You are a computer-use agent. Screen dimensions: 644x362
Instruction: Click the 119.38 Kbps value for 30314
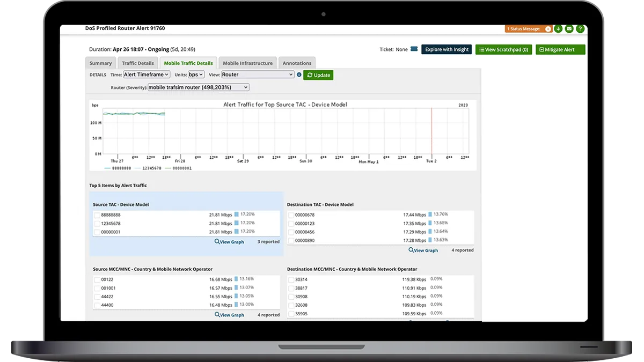pos(414,279)
